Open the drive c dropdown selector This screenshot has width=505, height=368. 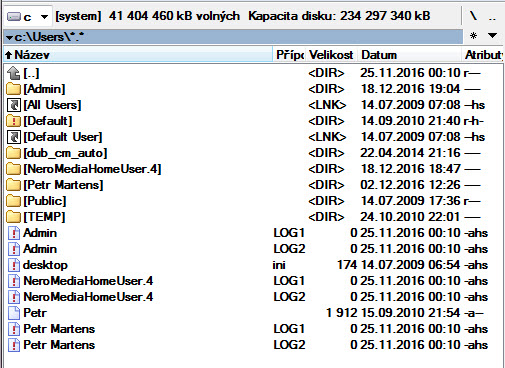28,16
